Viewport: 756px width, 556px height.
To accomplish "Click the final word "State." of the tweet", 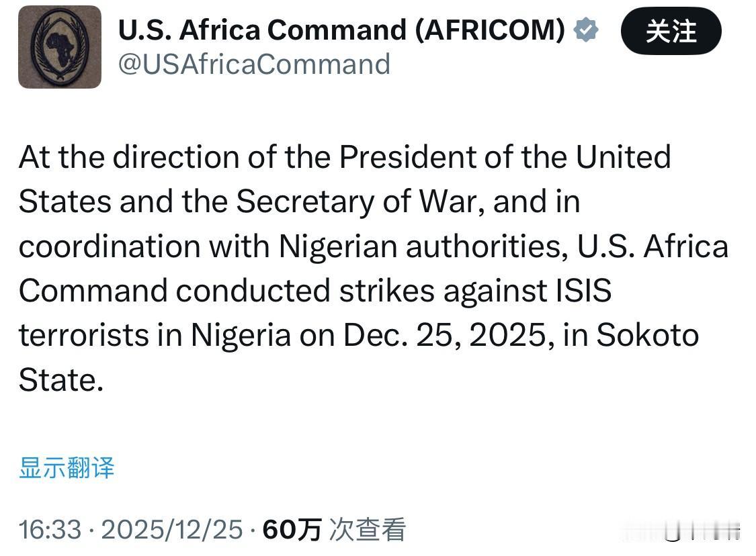I will tap(61, 380).
